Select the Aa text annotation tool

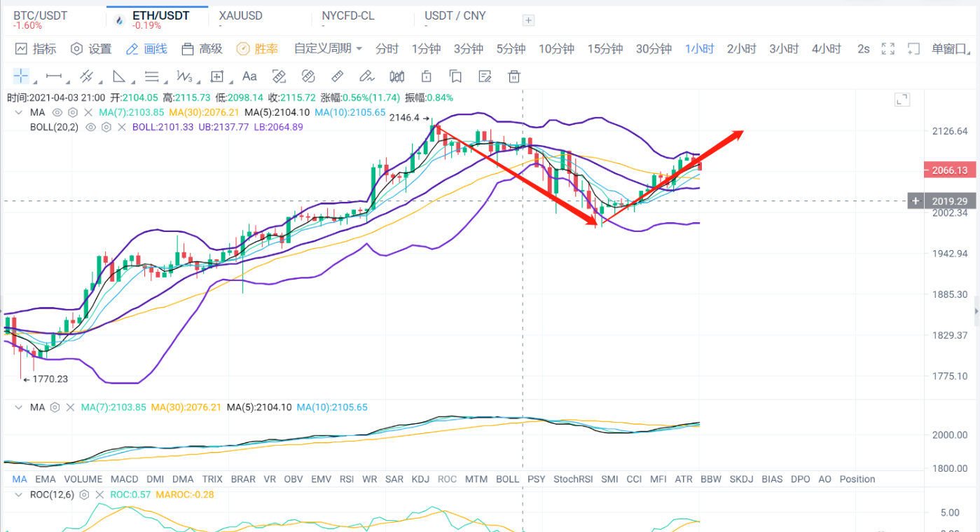coord(249,76)
